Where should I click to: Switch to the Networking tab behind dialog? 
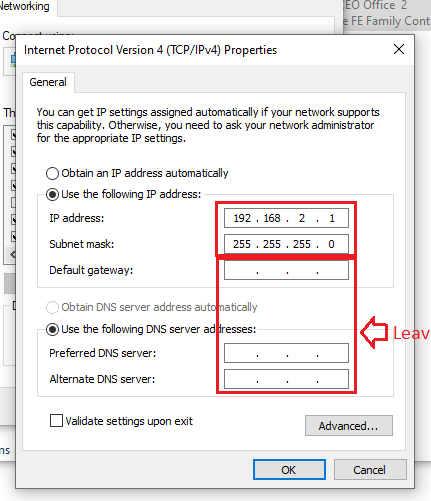click(25, 6)
